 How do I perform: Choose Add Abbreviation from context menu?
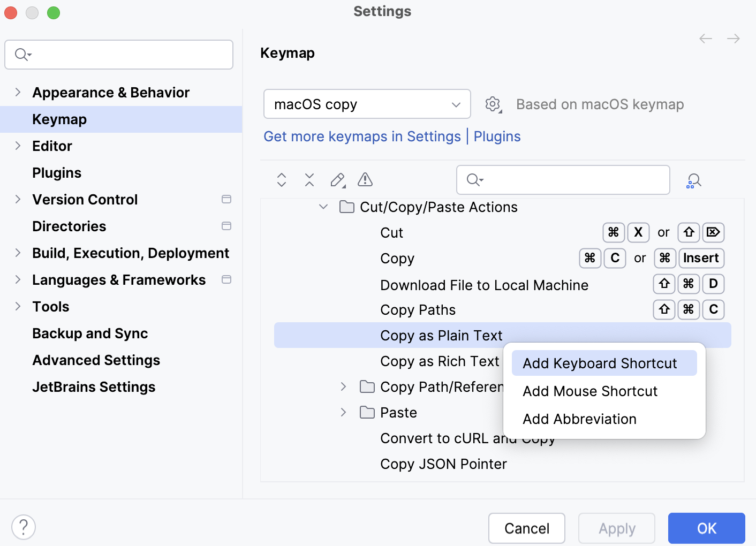[579, 419]
